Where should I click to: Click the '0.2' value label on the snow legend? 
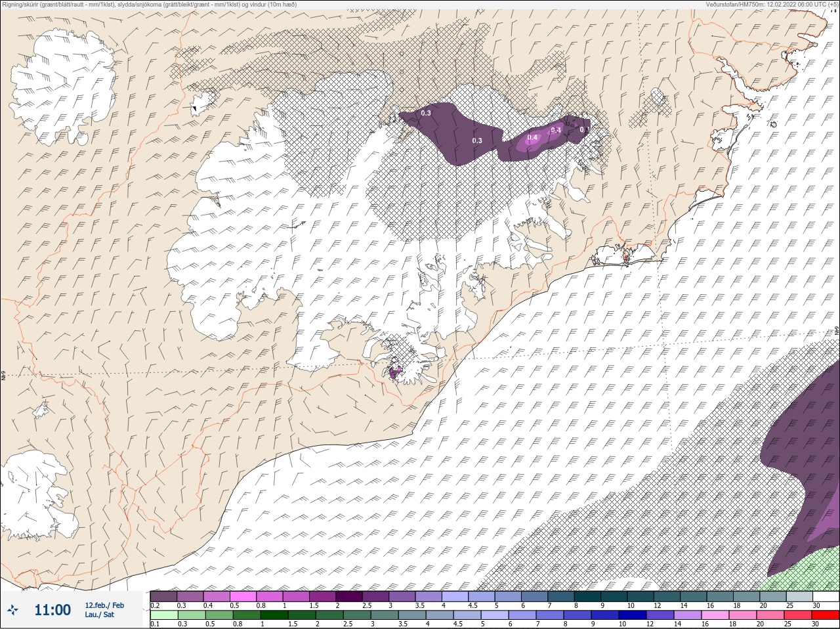(x=155, y=605)
